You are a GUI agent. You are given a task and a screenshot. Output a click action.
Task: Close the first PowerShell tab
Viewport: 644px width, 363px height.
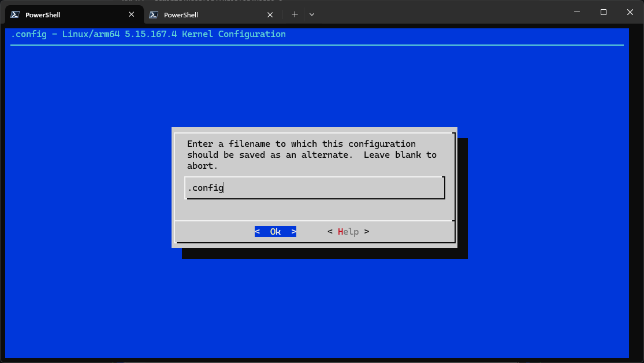tap(132, 14)
